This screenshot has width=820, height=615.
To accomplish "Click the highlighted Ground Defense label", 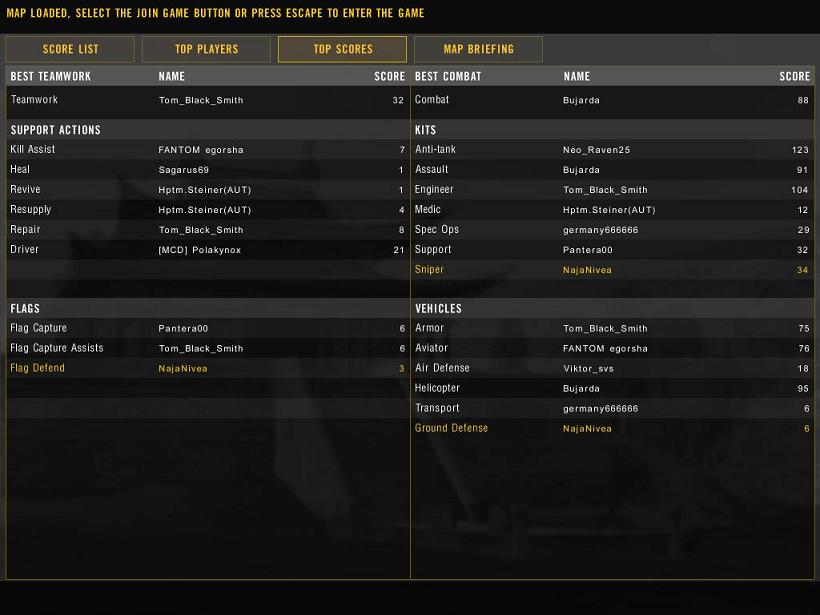I will (452, 428).
